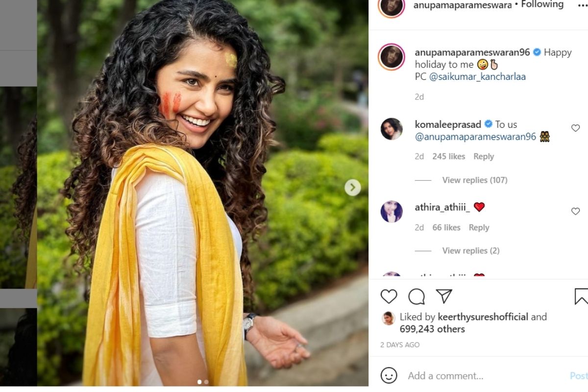The height and width of the screenshot is (392, 588).
Task: Select second carousel dot indicator
Action: [x=206, y=382]
